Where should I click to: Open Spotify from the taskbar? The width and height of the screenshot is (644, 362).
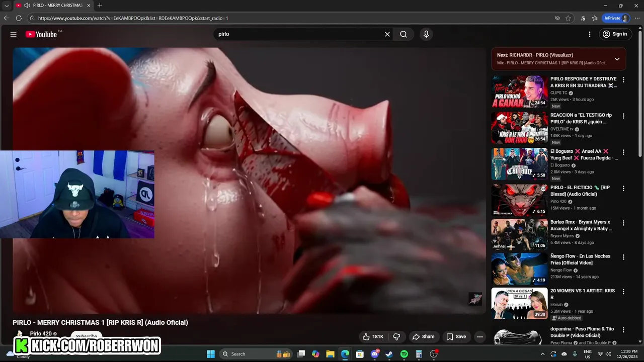(404, 354)
